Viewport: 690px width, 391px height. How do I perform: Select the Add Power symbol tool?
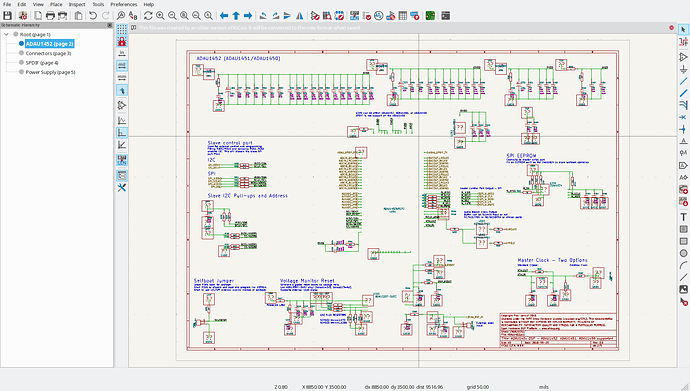coord(683,69)
